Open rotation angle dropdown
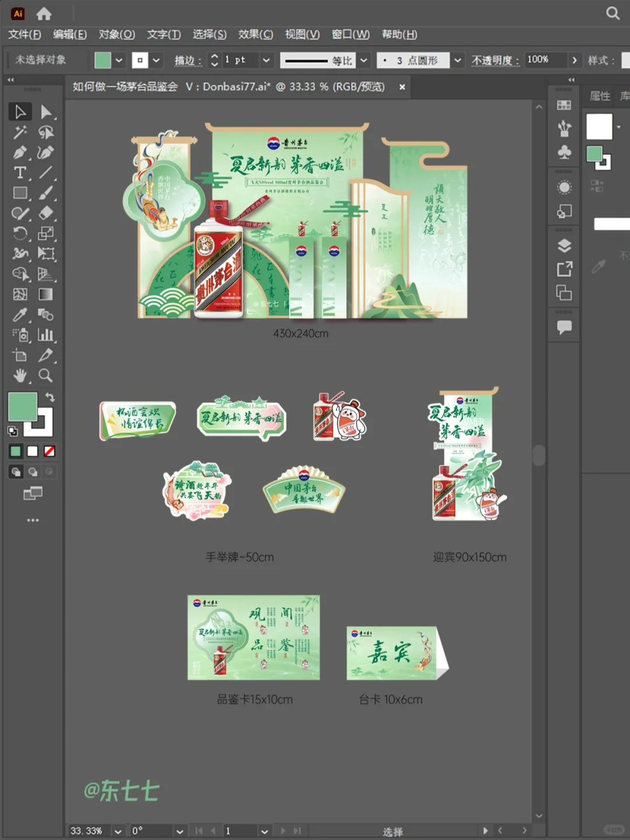Viewport: 630px width, 840px height. pyautogui.click(x=180, y=831)
